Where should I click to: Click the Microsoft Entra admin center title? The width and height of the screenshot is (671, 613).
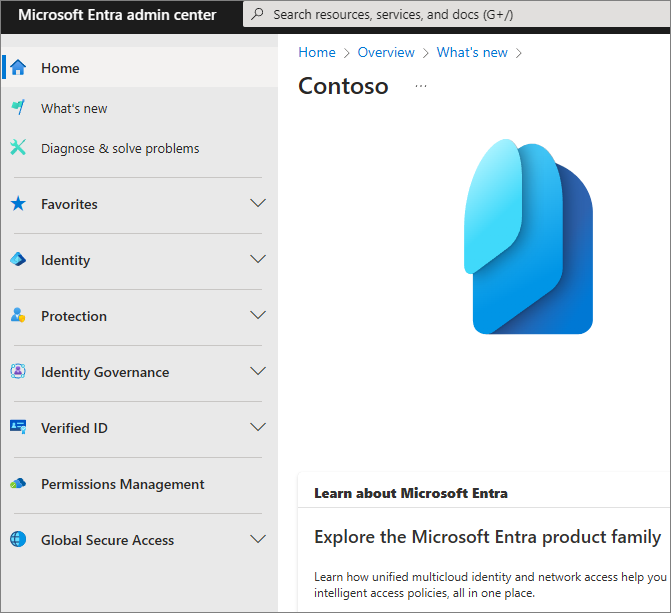click(117, 15)
